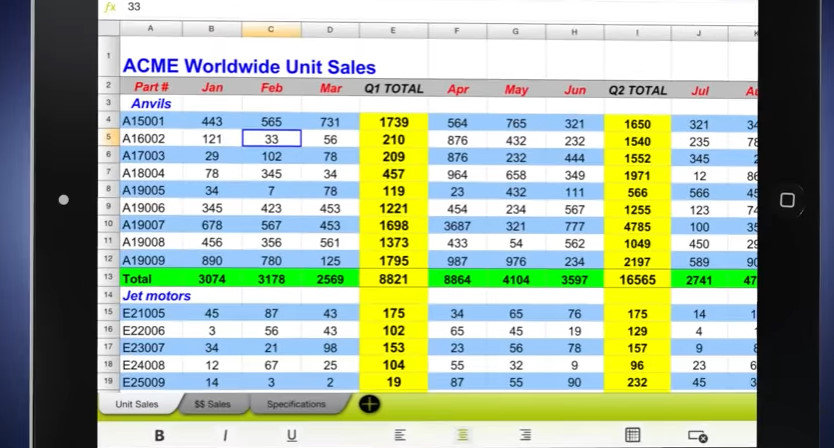Select part number A17003 cell
This screenshot has width=834, height=448.
[x=151, y=156]
